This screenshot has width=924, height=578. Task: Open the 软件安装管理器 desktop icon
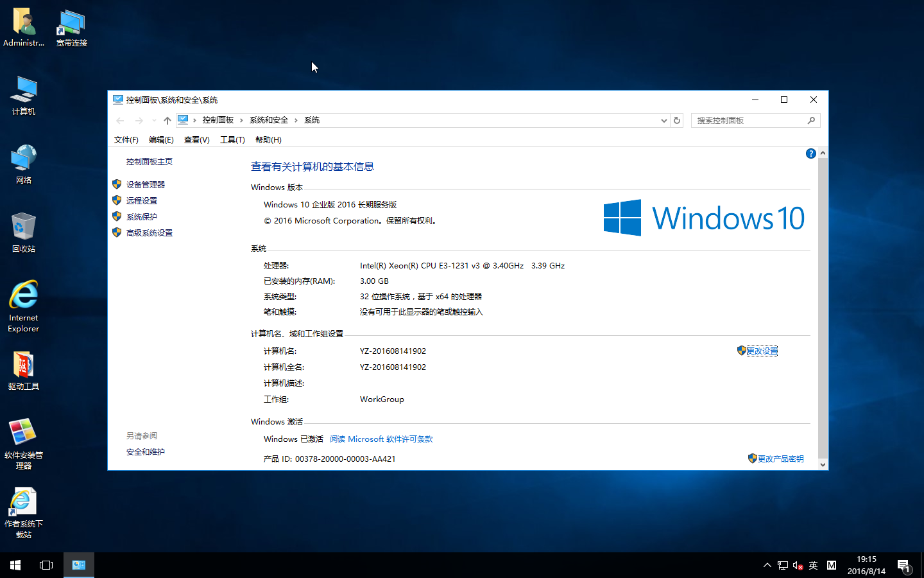(x=24, y=442)
